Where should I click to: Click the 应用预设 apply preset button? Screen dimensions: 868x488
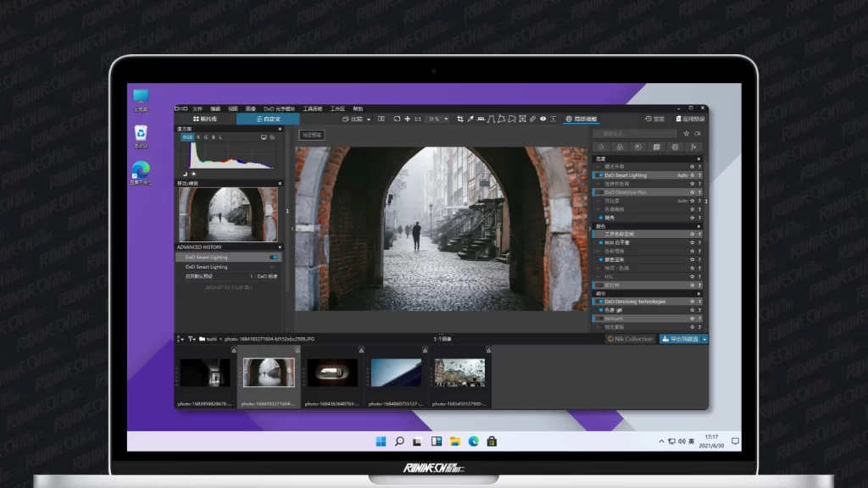pos(691,119)
